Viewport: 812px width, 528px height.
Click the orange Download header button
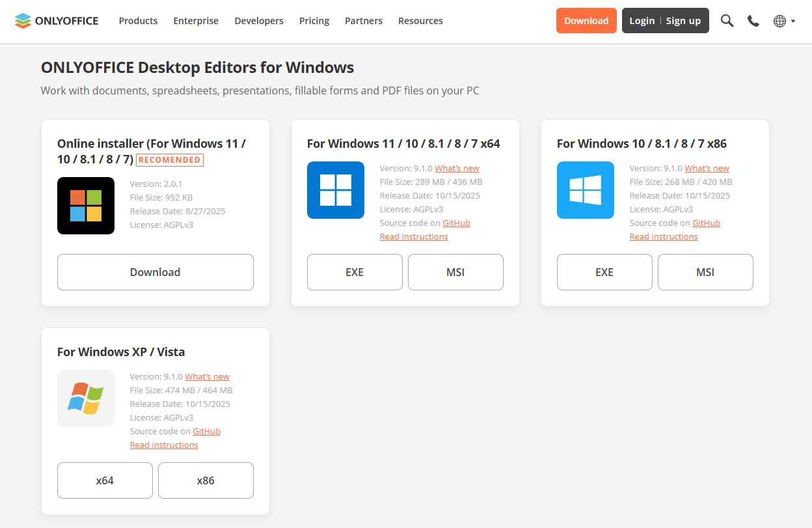click(x=586, y=20)
